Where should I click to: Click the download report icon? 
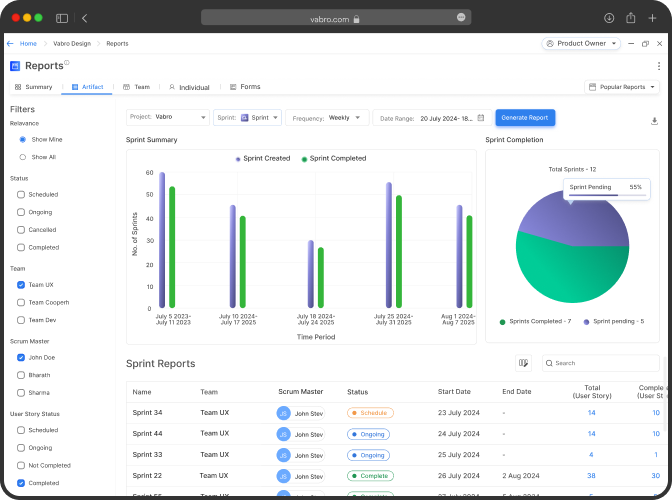tap(654, 120)
